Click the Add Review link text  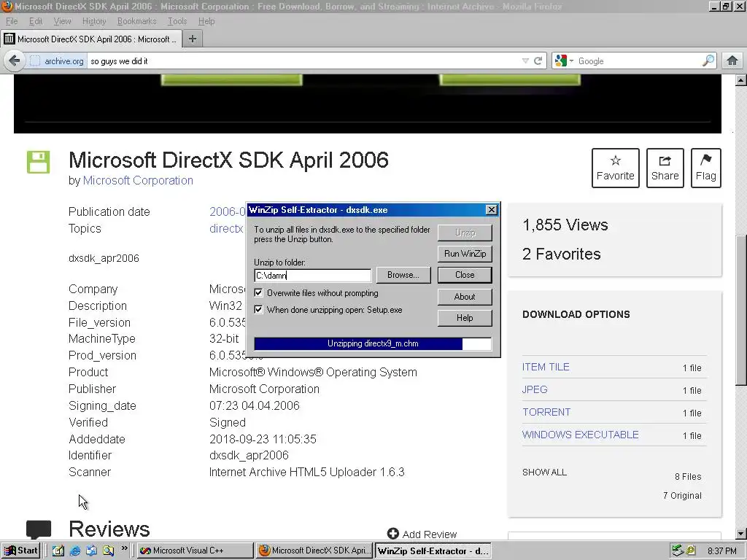[429, 534]
